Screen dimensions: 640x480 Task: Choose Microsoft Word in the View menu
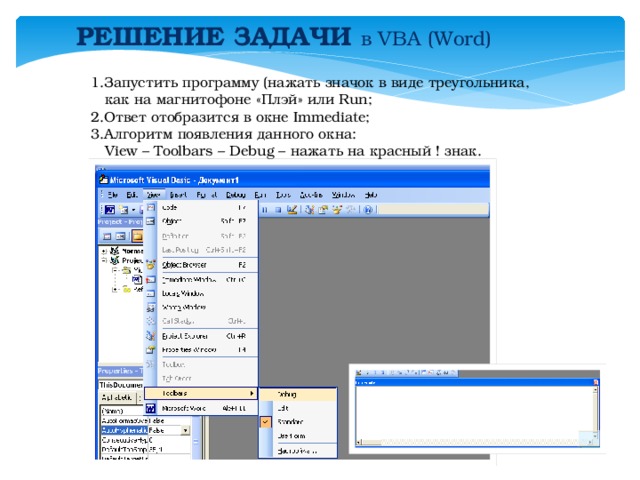(202, 408)
